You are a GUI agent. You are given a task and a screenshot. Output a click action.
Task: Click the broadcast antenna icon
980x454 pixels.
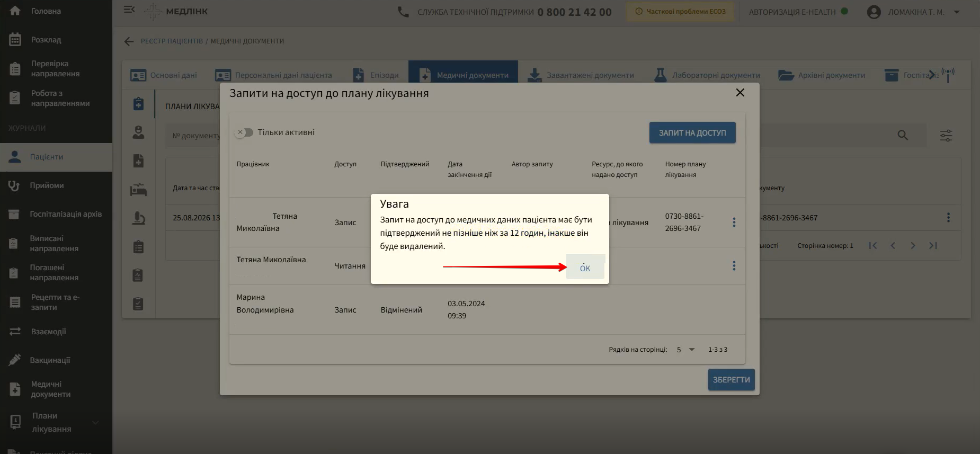948,74
